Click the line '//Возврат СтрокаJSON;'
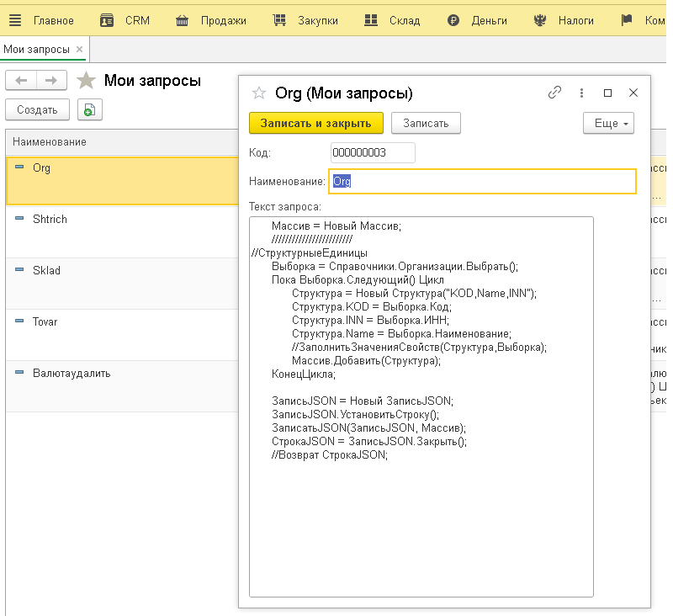The height and width of the screenshot is (616, 673). tap(329, 455)
